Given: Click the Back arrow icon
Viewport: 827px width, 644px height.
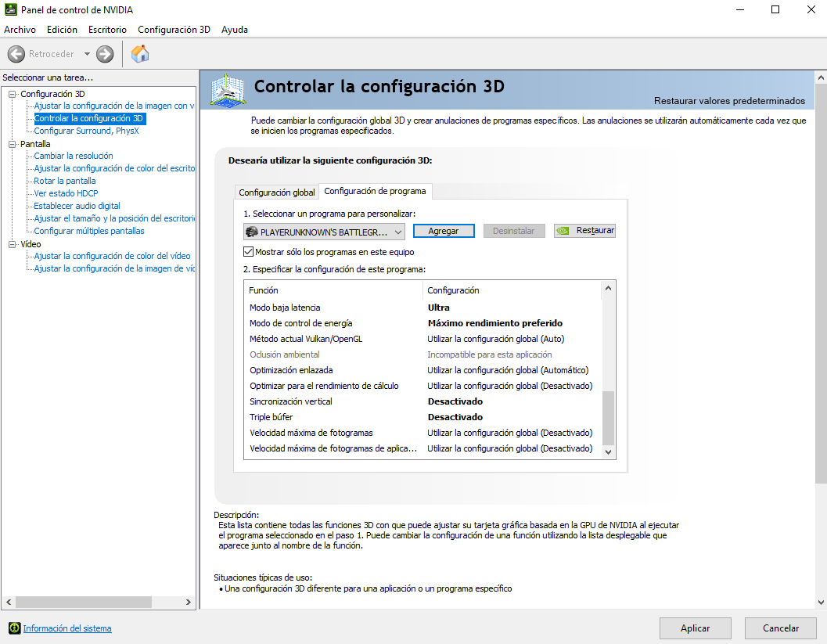Looking at the screenshot, I should click(x=16, y=54).
